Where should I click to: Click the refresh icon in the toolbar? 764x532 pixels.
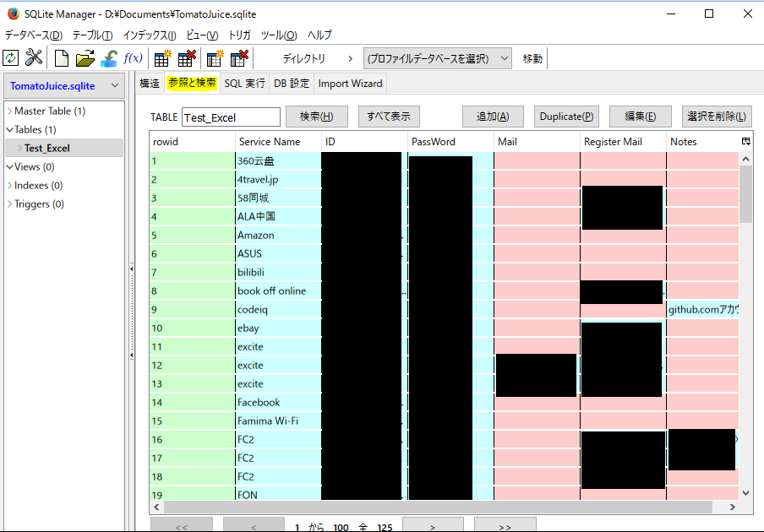click(x=11, y=58)
